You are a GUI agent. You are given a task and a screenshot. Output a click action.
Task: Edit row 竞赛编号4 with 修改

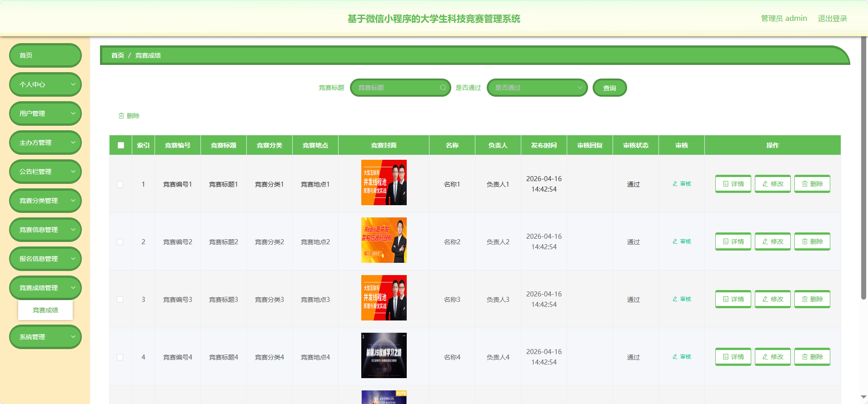(773, 357)
